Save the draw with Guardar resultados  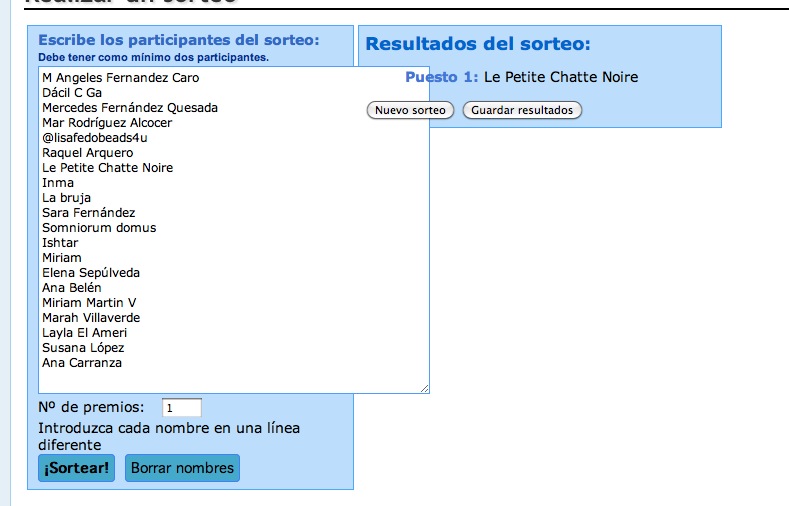point(522,110)
